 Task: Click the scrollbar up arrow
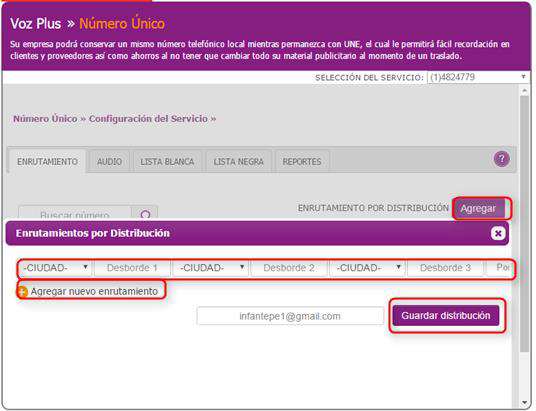[x=524, y=90]
